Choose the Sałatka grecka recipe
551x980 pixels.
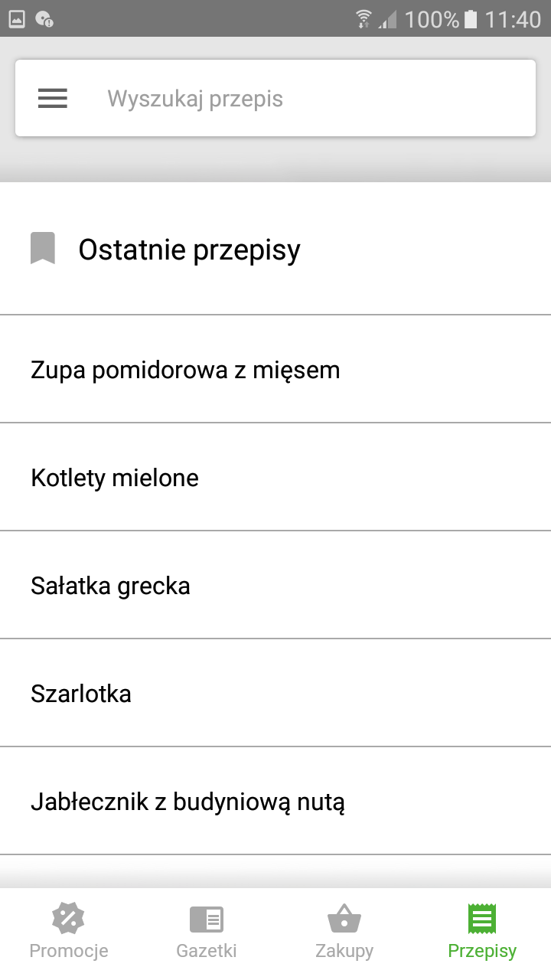point(110,586)
